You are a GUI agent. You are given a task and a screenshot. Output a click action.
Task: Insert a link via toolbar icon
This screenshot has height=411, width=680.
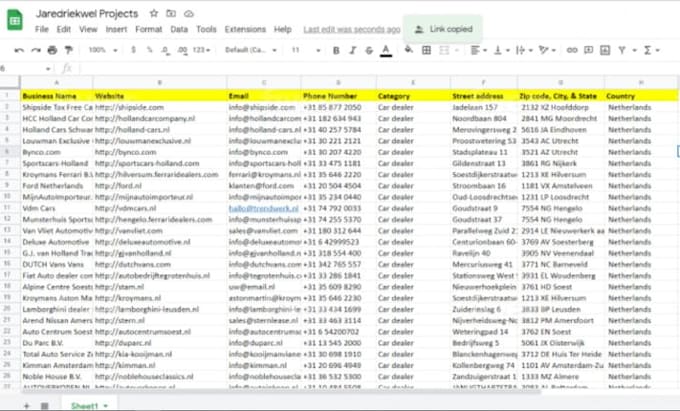tap(572, 50)
